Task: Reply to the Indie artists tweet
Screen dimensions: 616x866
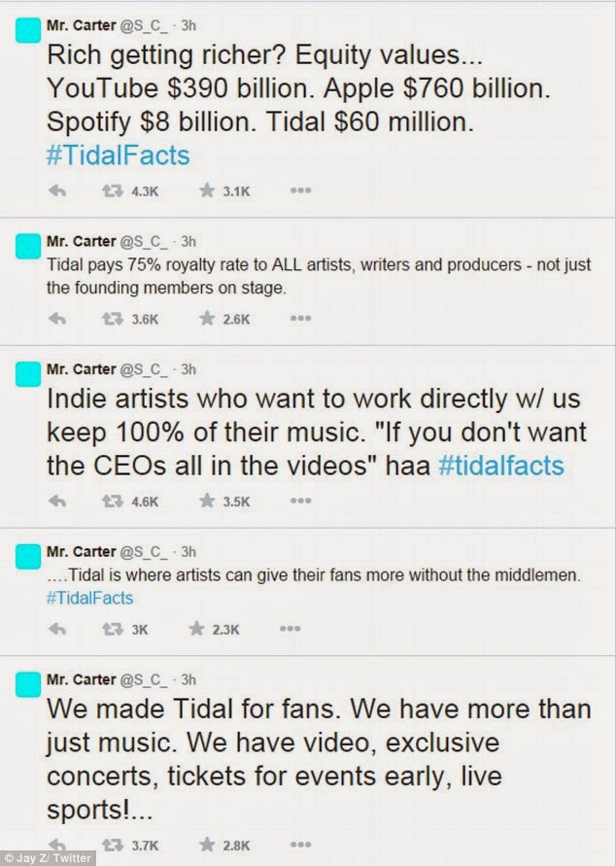Action: pyautogui.click(x=57, y=502)
